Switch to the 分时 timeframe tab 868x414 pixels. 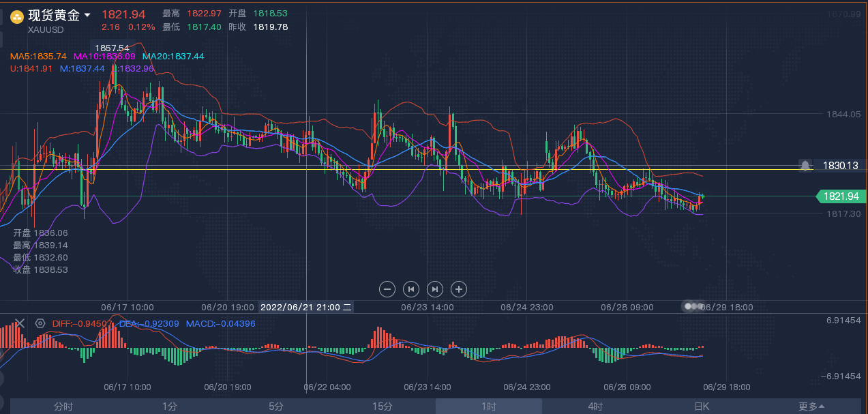click(x=63, y=406)
